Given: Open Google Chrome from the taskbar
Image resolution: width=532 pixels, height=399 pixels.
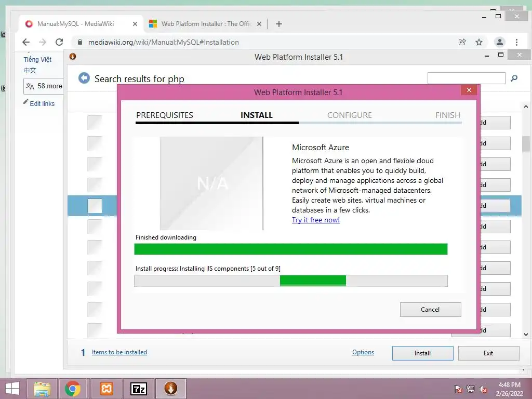Looking at the screenshot, I should [73, 389].
